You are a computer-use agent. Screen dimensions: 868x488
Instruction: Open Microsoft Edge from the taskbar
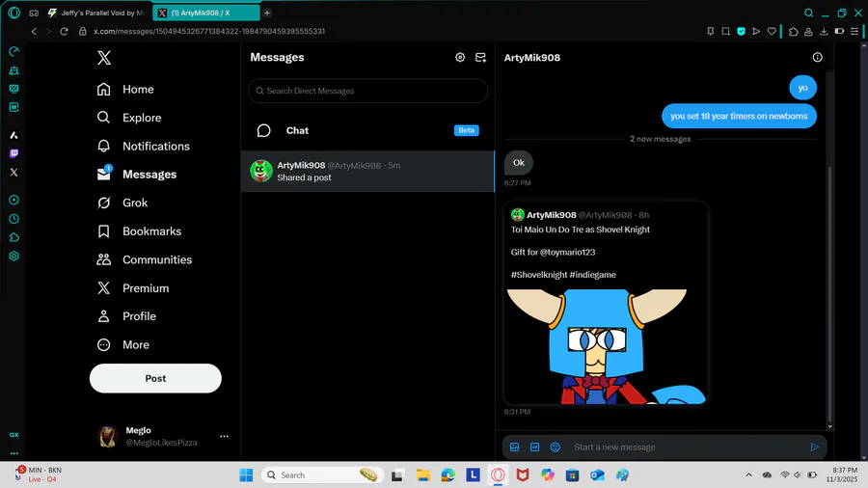click(448, 474)
